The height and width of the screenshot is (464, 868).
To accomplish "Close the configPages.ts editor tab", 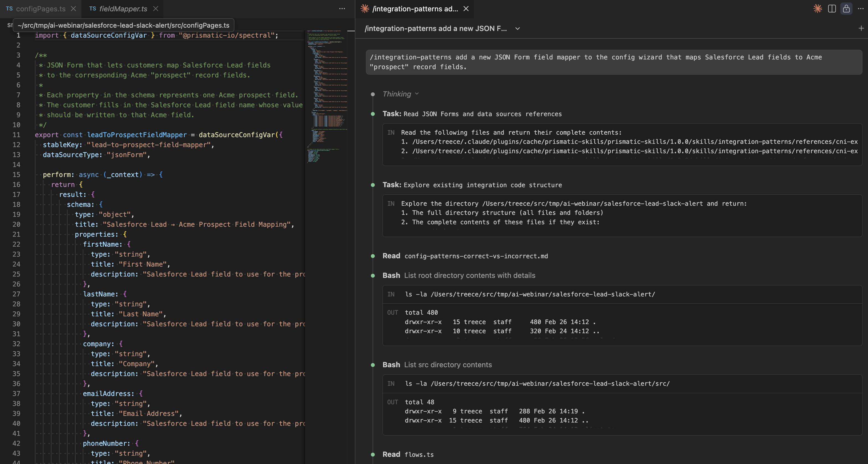I will (x=73, y=9).
